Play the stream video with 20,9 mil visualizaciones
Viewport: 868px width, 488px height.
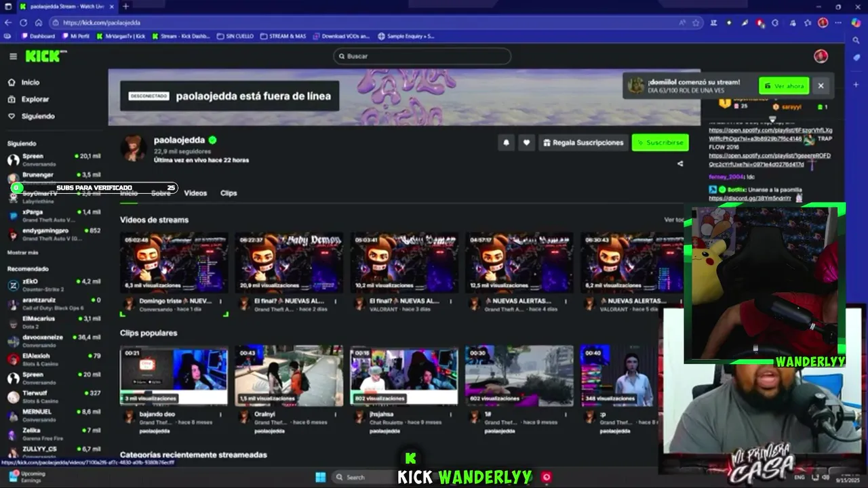click(x=289, y=263)
